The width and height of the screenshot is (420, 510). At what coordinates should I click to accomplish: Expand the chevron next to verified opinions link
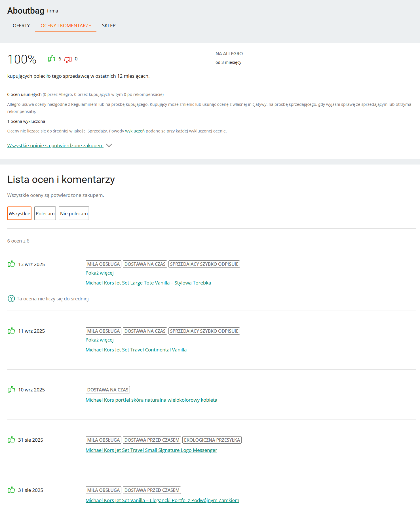109,146
